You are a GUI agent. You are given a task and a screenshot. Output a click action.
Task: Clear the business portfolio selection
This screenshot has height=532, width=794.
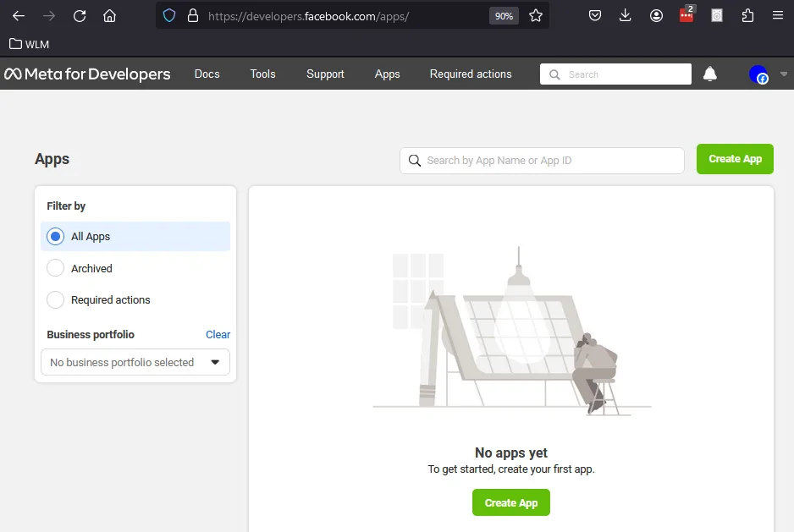218,334
